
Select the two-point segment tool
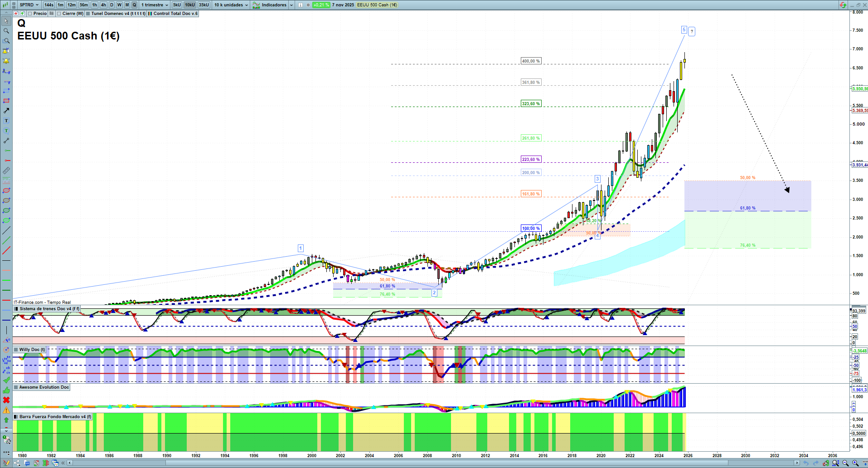point(6,141)
